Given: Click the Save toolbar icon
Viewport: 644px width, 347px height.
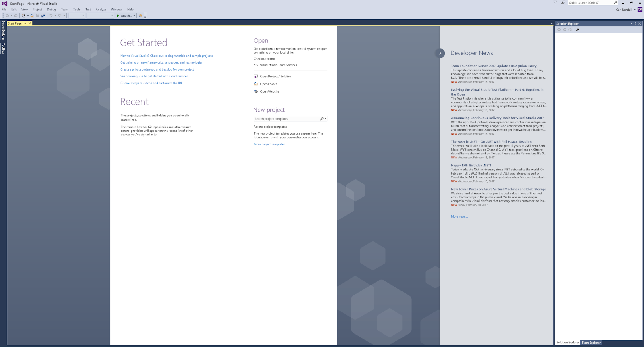Looking at the screenshot, I should [38, 16].
